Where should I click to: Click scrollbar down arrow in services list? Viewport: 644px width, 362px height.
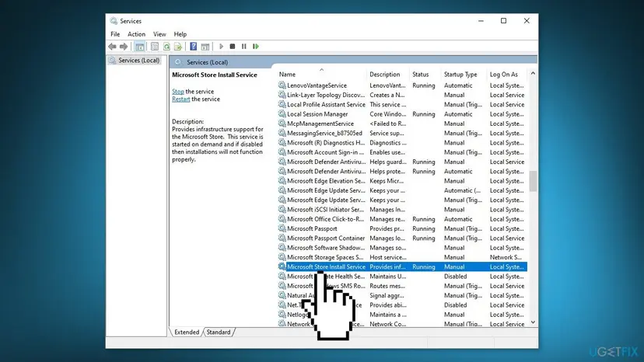click(533, 322)
